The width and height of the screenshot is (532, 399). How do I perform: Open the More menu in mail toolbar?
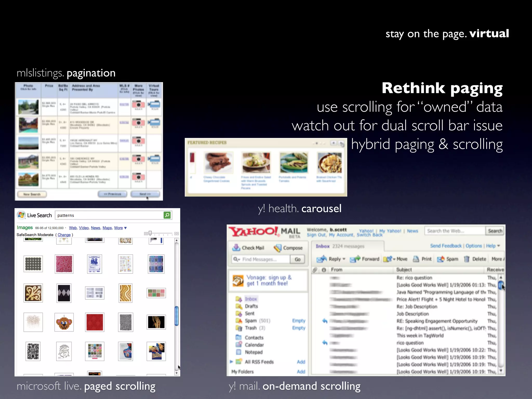[498, 259]
